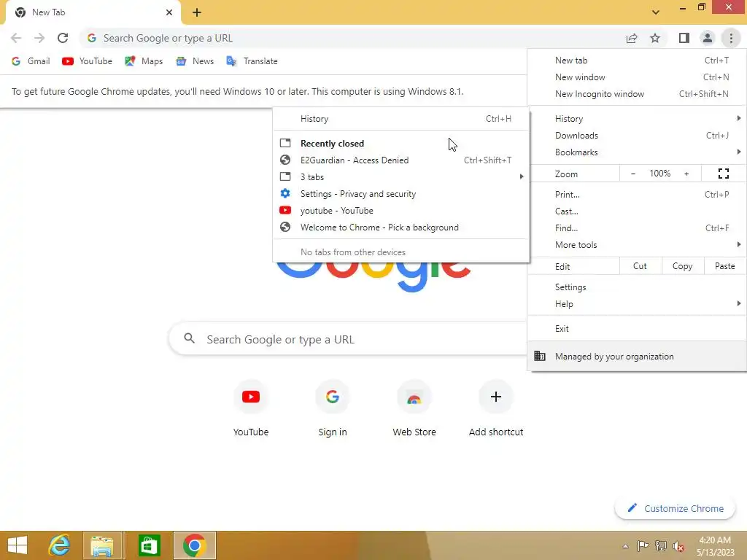This screenshot has width=747, height=560.
Task: Increase zoom with the plus button
Action: 686,174
